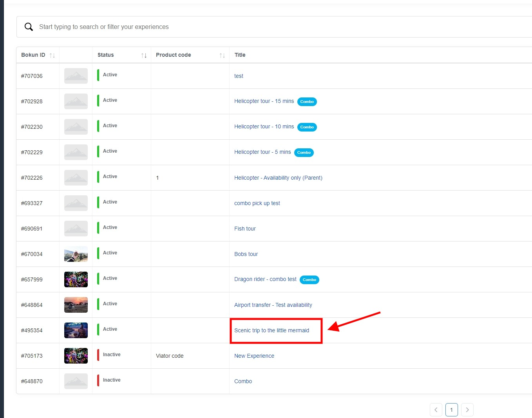Click Combo badge beside Dragon rider

coord(309,280)
